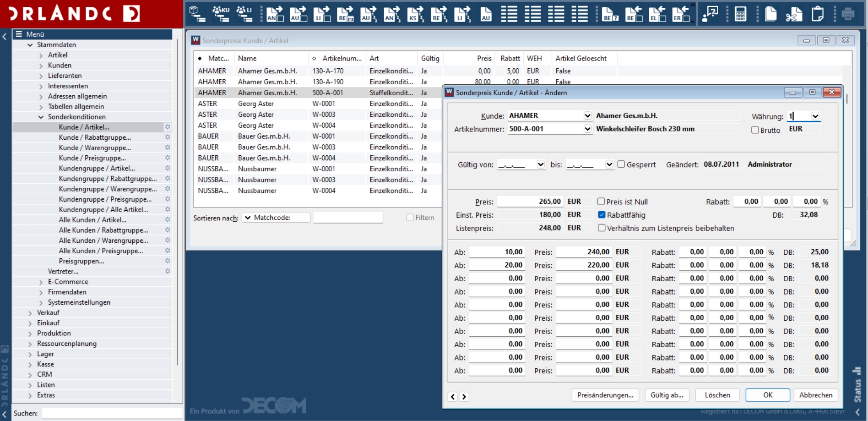
Task: Toggle the Filtern checkbox
Action: pyautogui.click(x=410, y=218)
